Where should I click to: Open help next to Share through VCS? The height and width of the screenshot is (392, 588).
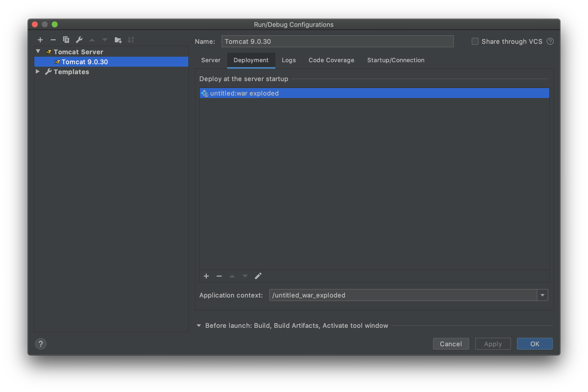pos(550,42)
